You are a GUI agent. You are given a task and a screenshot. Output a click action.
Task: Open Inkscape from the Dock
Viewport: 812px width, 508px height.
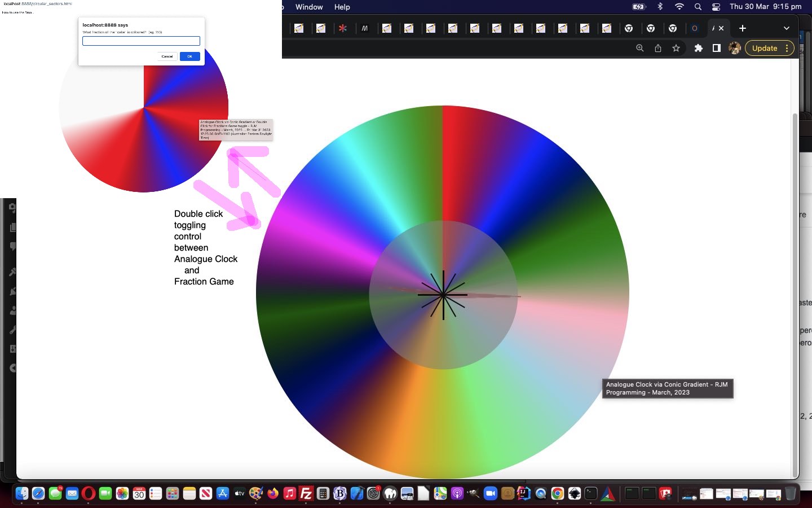tap(574, 494)
